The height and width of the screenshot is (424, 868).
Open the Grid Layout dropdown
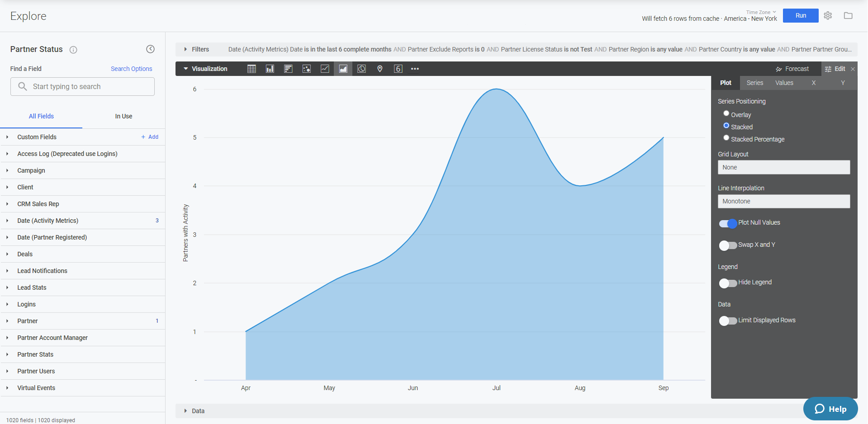[783, 167]
